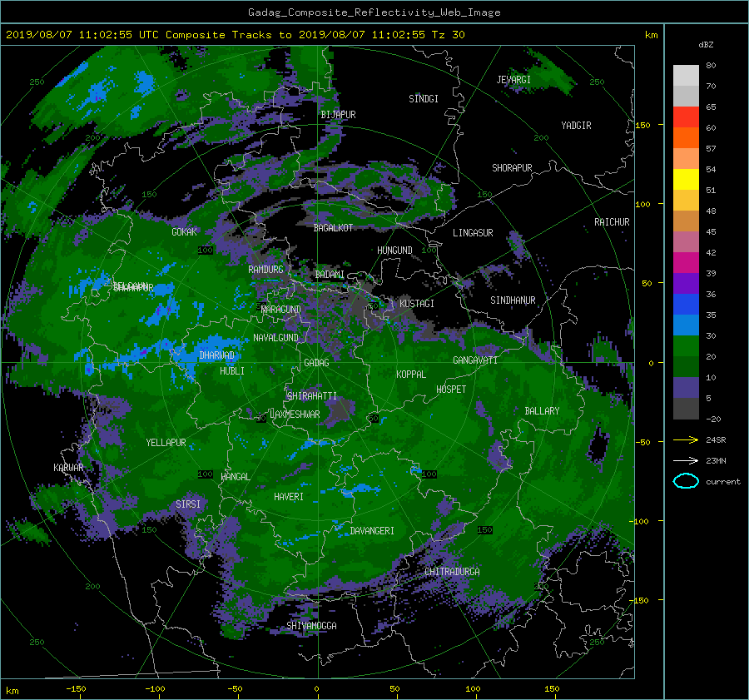
Task: Click the magenta 42 dBZ legend swatch
Action: 686,263
